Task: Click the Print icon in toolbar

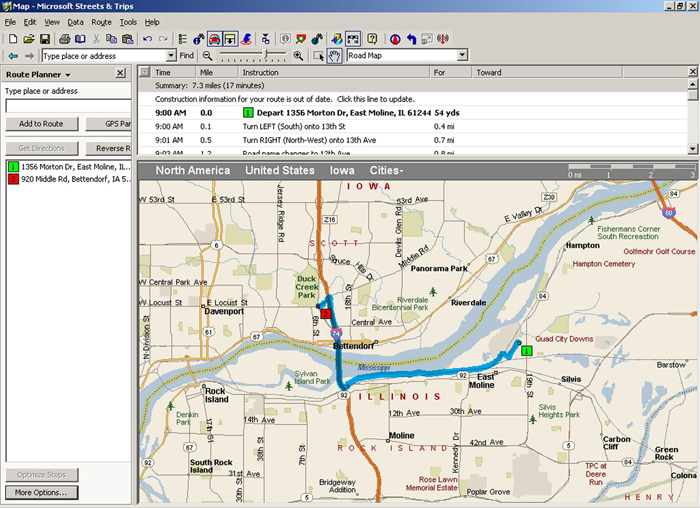Action: (63, 39)
